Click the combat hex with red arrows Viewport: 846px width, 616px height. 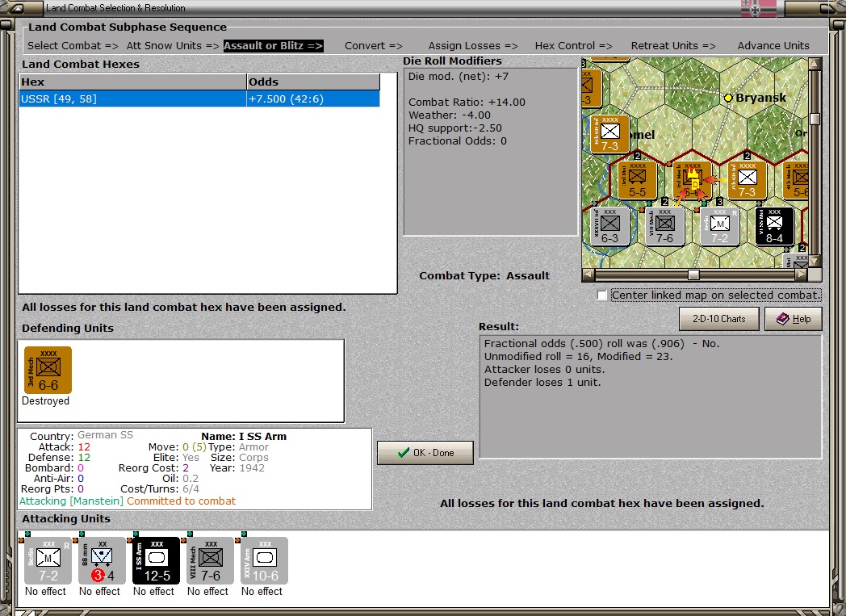tap(693, 180)
